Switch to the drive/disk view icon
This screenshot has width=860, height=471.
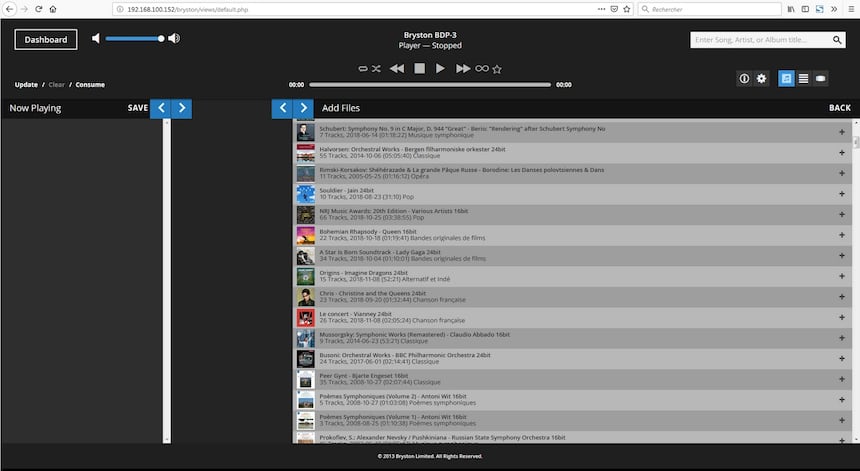[820, 78]
